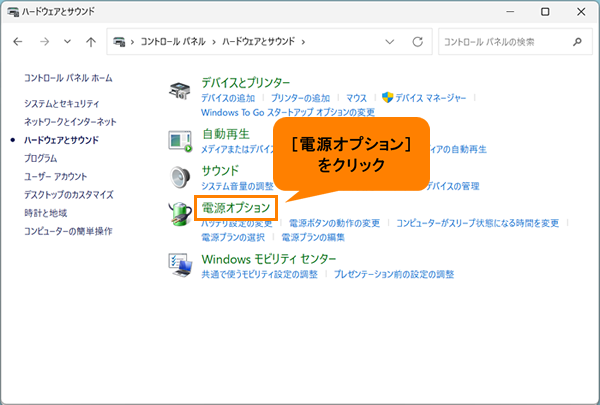The width and height of the screenshot is (600, 405).
Task: Click the Power Options battery icon
Action: pyautogui.click(x=180, y=214)
